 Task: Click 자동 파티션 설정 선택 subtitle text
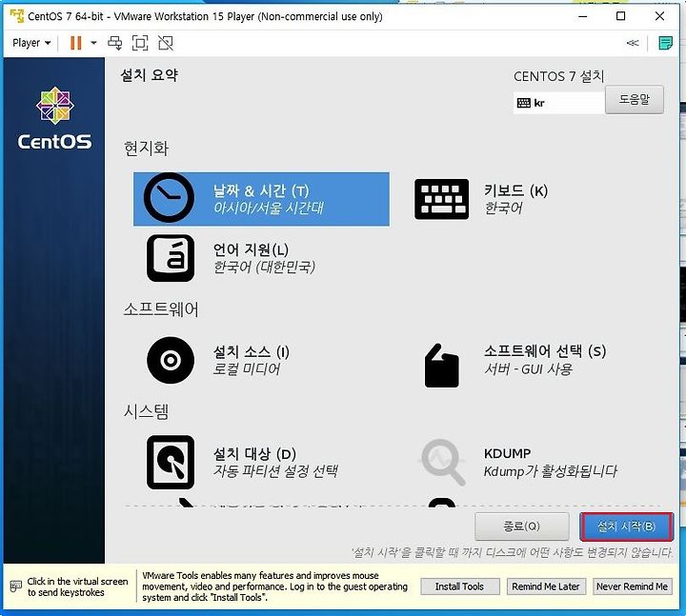[x=275, y=471]
